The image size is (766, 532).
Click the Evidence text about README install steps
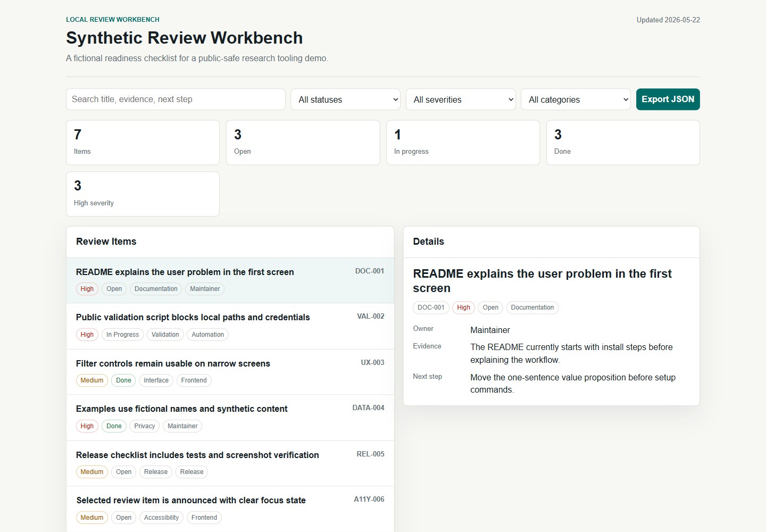click(x=571, y=353)
